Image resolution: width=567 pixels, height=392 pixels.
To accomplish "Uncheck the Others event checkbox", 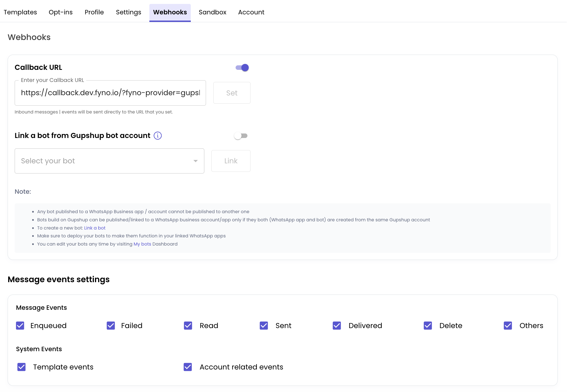I will click(508, 326).
